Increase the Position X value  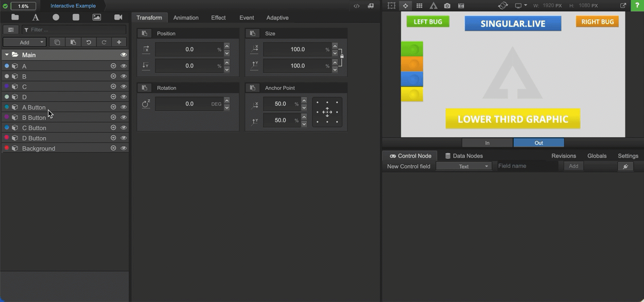tap(227, 46)
